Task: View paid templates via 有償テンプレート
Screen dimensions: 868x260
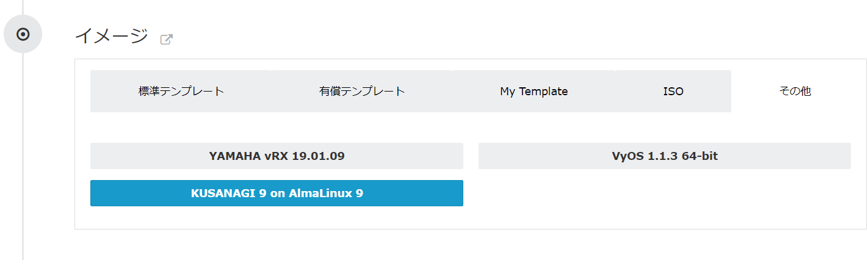Action: pyautogui.click(x=362, y=92)
